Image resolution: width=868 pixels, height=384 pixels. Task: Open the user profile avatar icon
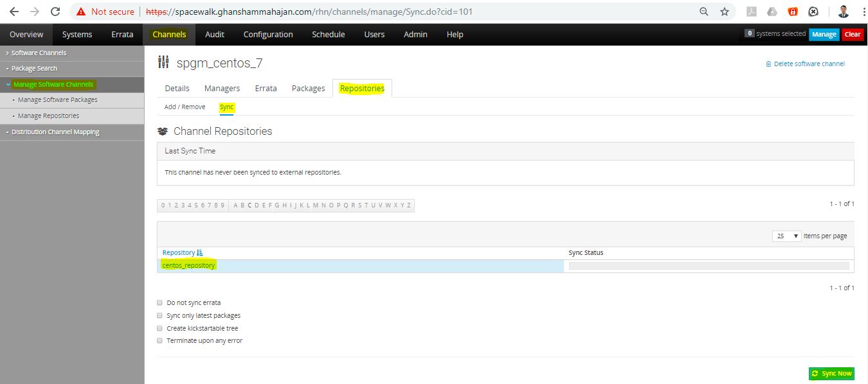tap(843, 12)
